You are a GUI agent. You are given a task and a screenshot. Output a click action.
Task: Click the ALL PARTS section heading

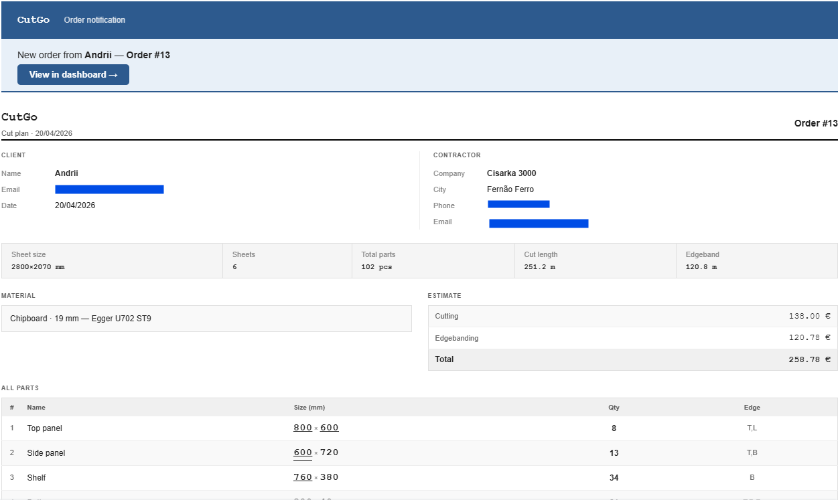[20, 388]
